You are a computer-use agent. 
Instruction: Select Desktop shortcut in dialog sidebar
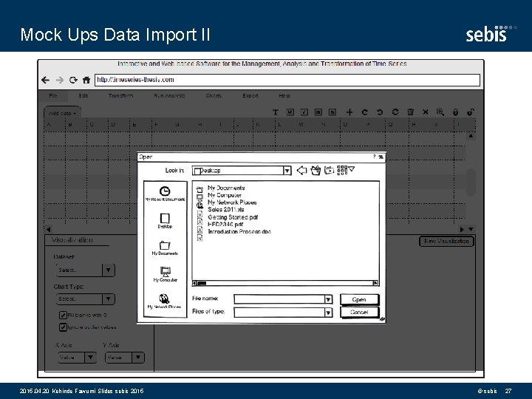coord(165,221)
